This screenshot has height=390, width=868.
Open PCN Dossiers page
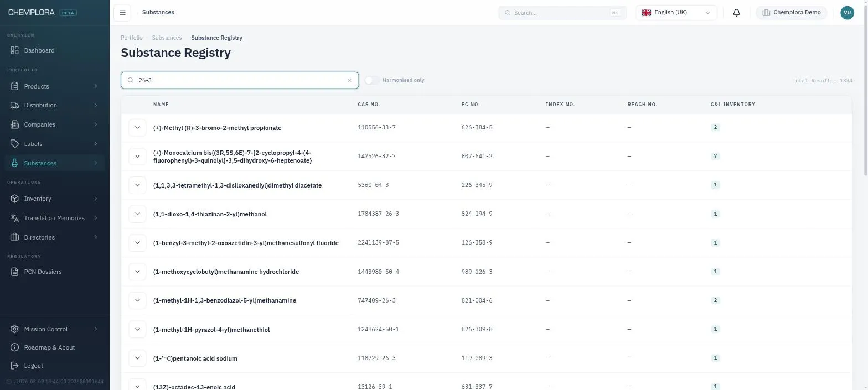(55, 272)
